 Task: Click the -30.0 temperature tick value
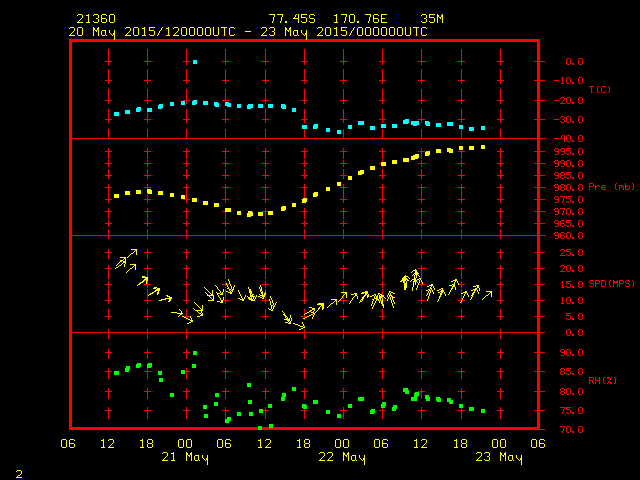tap(569, 120)
